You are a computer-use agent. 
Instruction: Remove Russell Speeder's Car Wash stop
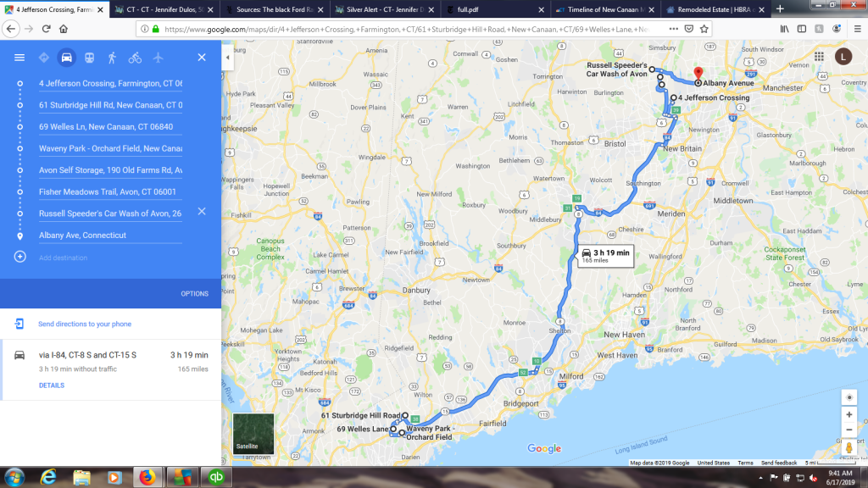pos(202,211)
